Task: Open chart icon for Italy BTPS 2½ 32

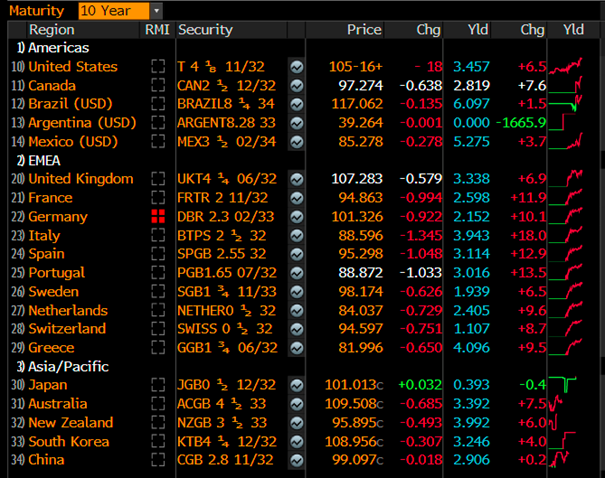Action: 296,235
